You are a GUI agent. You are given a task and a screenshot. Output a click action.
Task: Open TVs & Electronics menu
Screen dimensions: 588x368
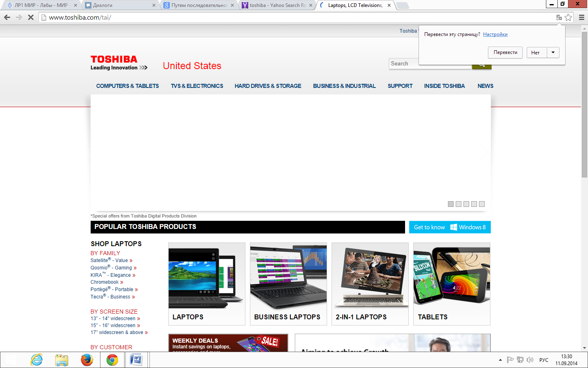(197, 86)
